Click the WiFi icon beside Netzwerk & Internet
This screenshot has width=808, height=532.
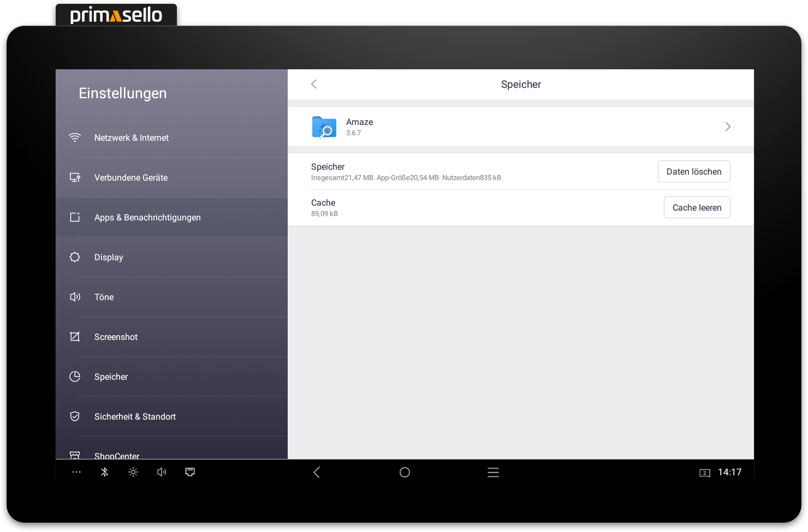tap(75, 138)
